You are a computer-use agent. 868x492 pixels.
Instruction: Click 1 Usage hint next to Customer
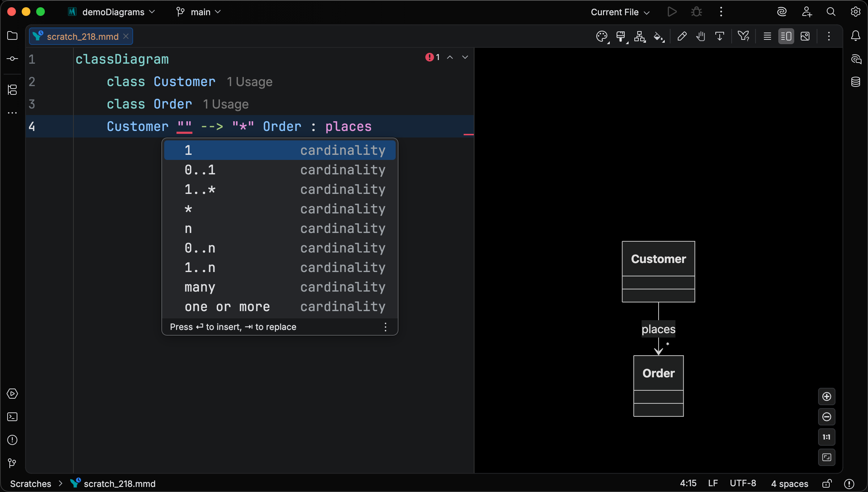(250, 82)
